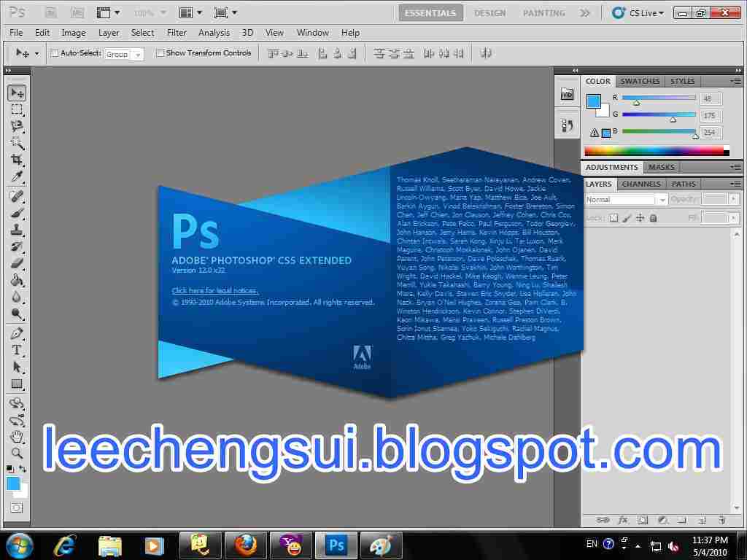Open the Windows Start button
Viewport: 747px width, 560px height.
[18, 545]
